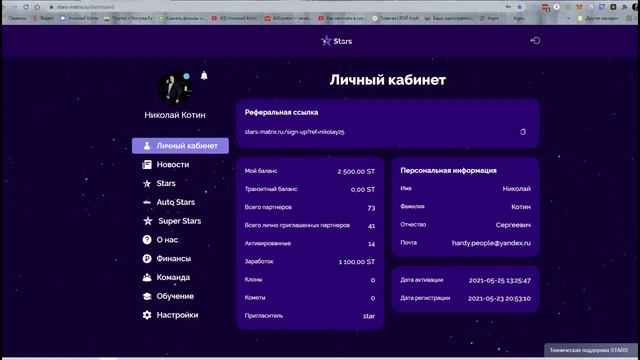
Task: Open the Auto Stars section
Action: pyautogui.click(x=176, y=202)
